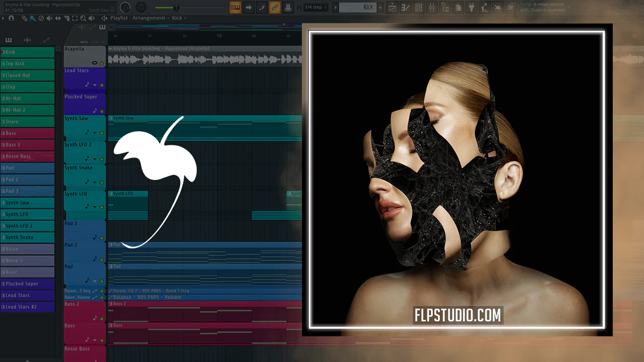The width and height of the screenshot is (644, 362).
Task: Select the Lead Stars #2 pattern
Action: tap(27, 307)
